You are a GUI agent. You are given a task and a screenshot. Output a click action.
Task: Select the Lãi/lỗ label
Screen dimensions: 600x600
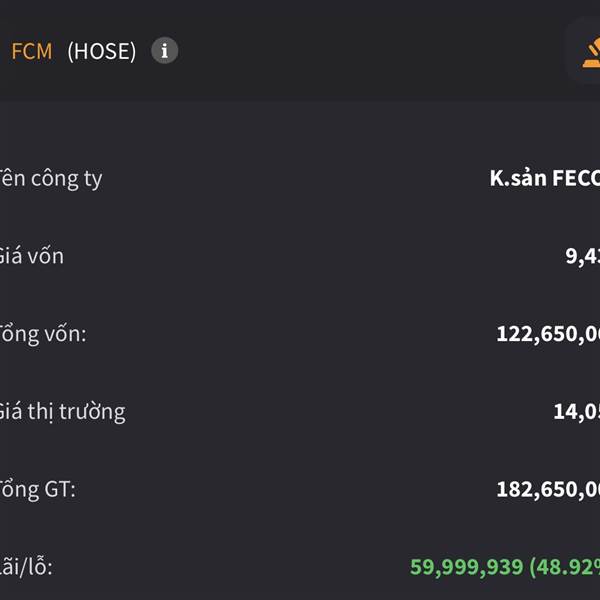pyautogui.click(x=26, y=567)
